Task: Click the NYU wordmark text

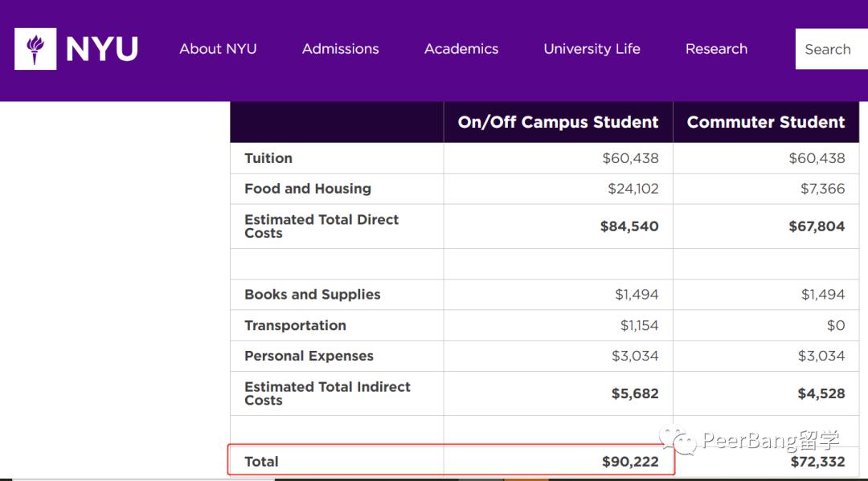Action: click(102, 49)
